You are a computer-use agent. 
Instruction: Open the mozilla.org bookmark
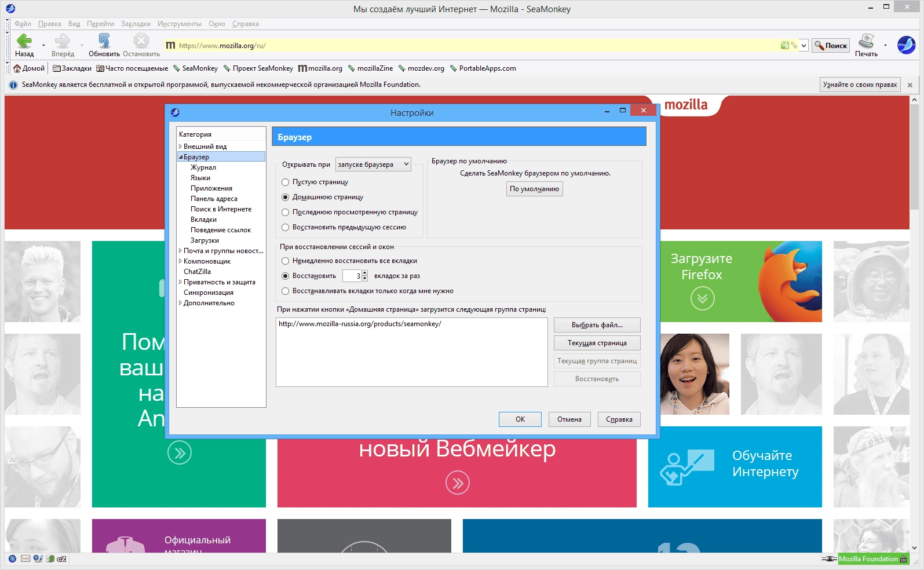pos(320,68)
